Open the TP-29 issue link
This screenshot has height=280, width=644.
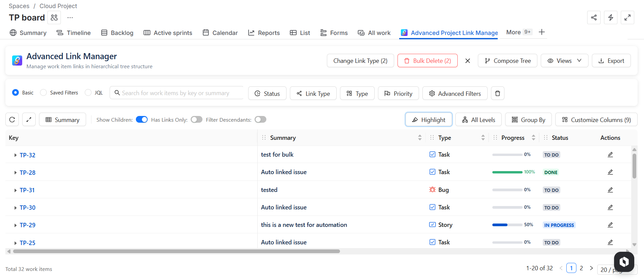pyautogui.click(x=27, y=225)
